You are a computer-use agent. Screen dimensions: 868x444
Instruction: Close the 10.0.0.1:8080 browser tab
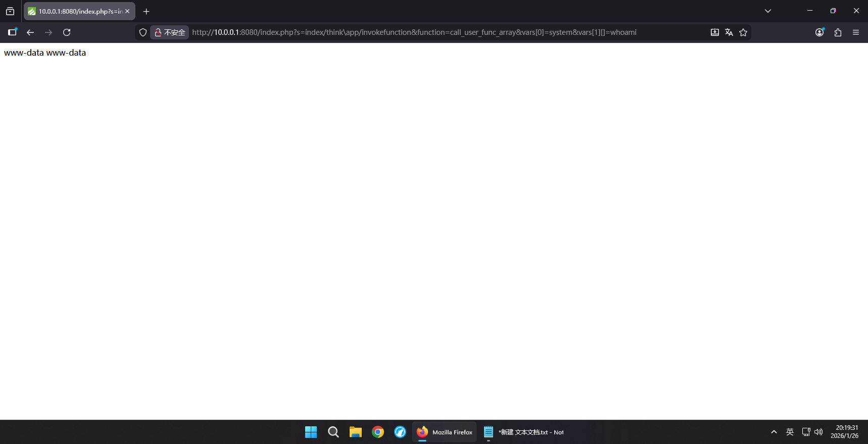127,11
